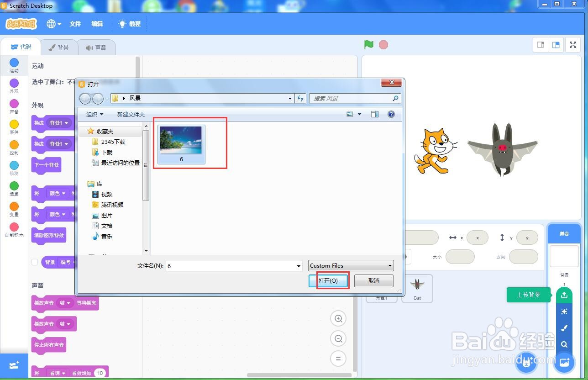This screenshot has height=380, width=588.
Task: Select 音乐 library
Action: coord(102,236)
